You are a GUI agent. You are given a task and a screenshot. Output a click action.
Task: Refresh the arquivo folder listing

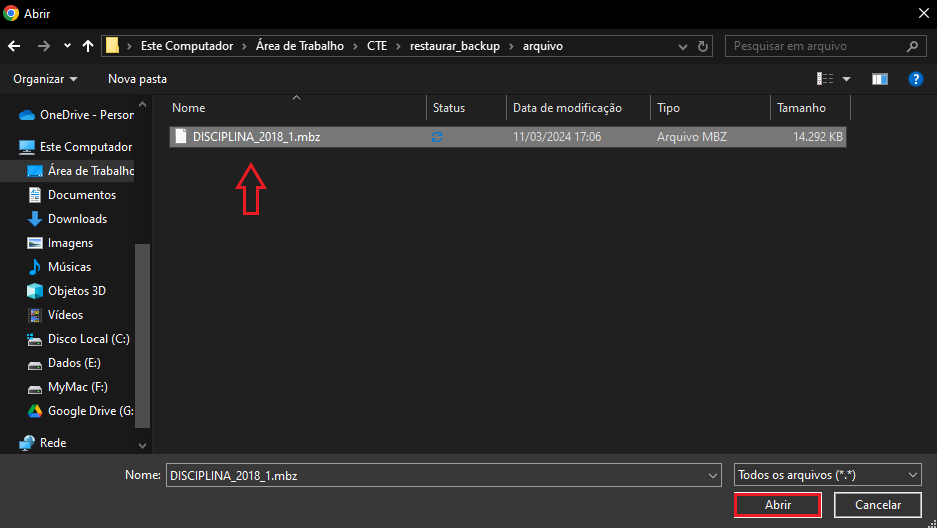click(704, 46)
